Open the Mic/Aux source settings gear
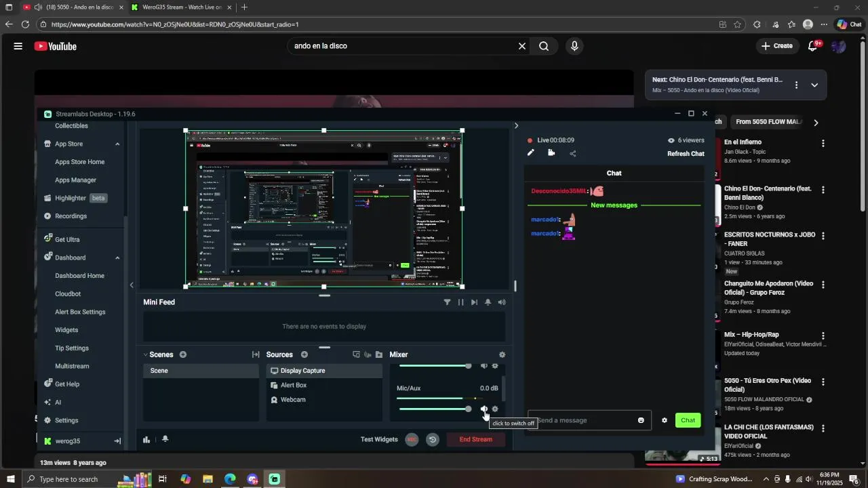 point(495,409)
